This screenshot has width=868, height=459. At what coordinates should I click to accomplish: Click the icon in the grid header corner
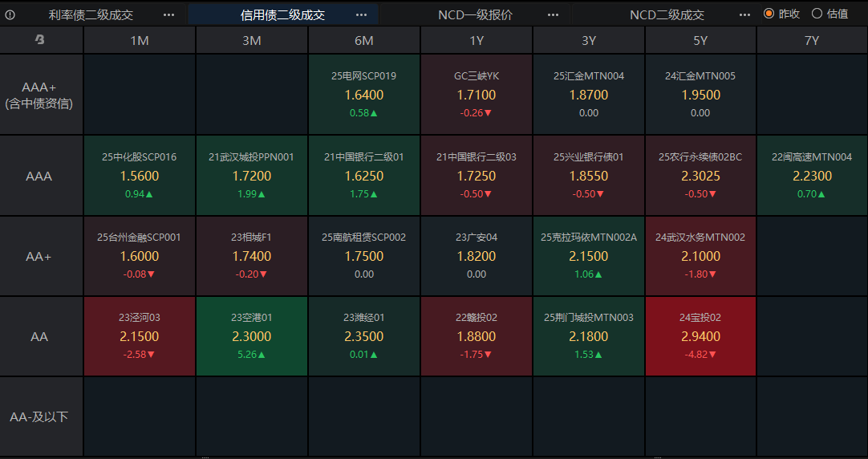(x=40, y=40)
